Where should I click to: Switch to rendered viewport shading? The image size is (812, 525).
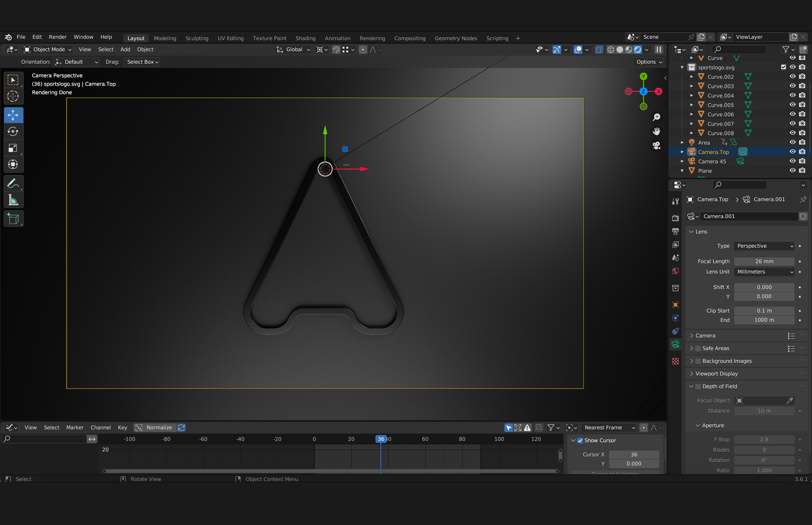638,50
